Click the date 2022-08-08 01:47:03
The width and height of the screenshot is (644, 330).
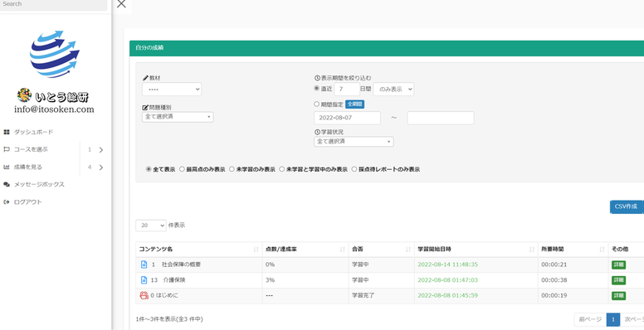(x=447, y=280)
